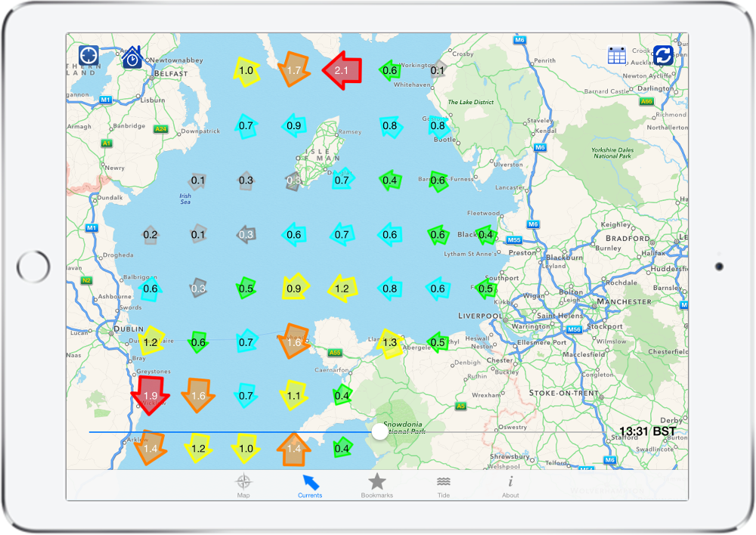Click the time slider handle
Image resolution: width=756 pixels, height=535 pixels.
[x=380, y=432]
